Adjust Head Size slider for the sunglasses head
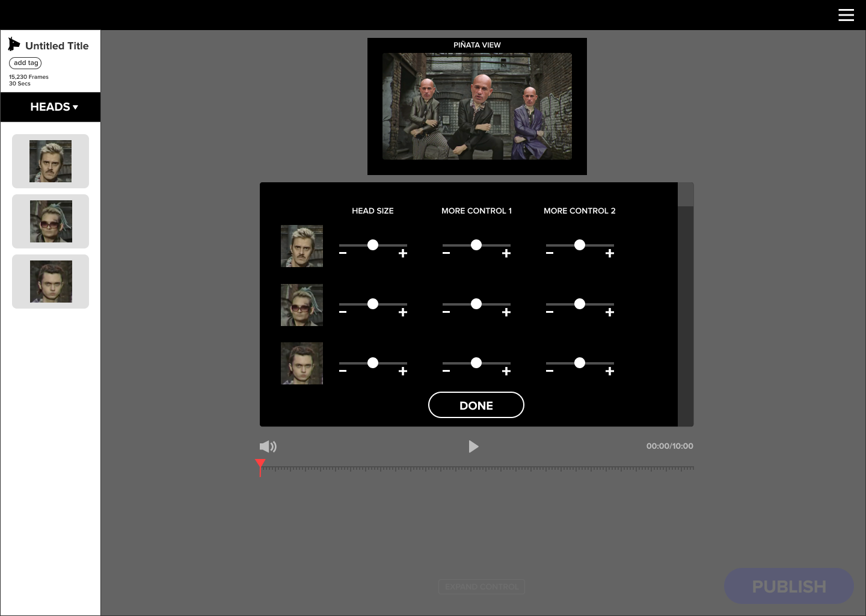This screenshot has width=866, height=616. (373, 304)
